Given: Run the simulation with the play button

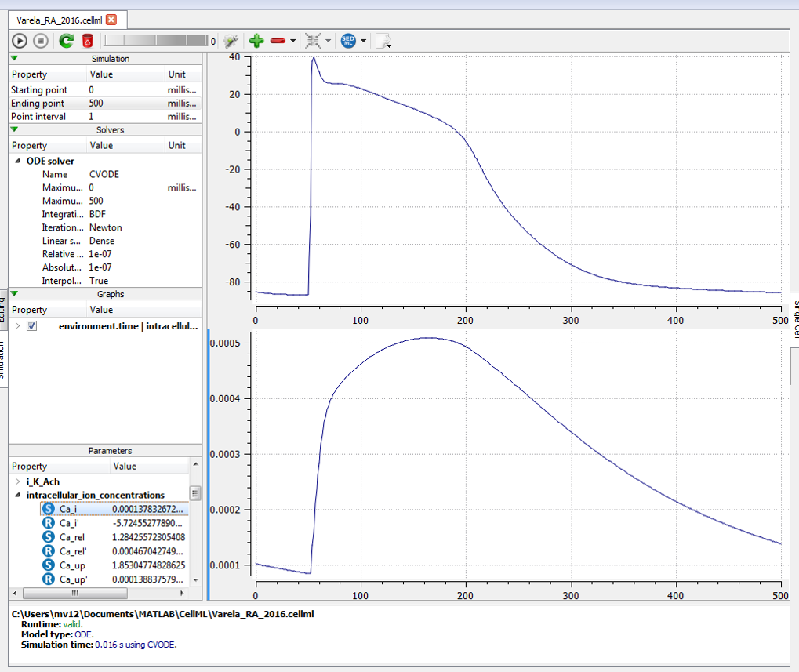Looking at the screenshot, I should click(x=20, y=41).
